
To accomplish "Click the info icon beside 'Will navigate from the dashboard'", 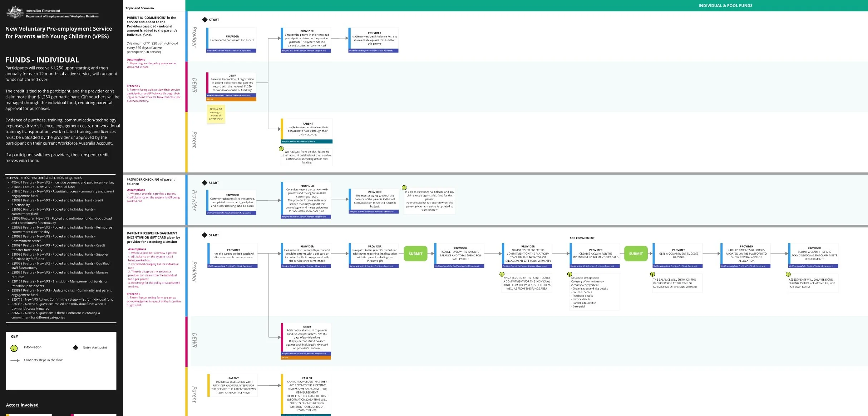I will [x=281, y=149].
